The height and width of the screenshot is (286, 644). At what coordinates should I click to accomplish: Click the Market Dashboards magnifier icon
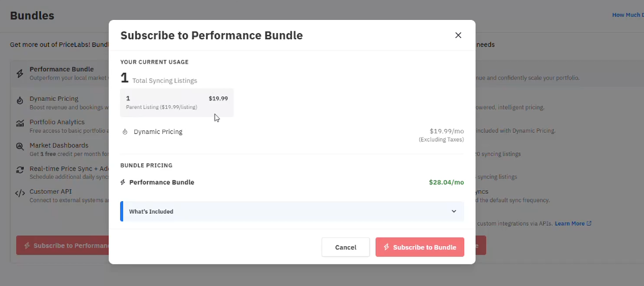(20, 146)
